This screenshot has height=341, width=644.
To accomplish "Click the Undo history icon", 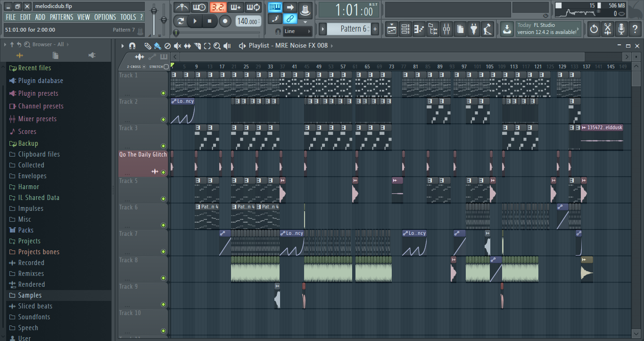I will click(x=594, y=29).
